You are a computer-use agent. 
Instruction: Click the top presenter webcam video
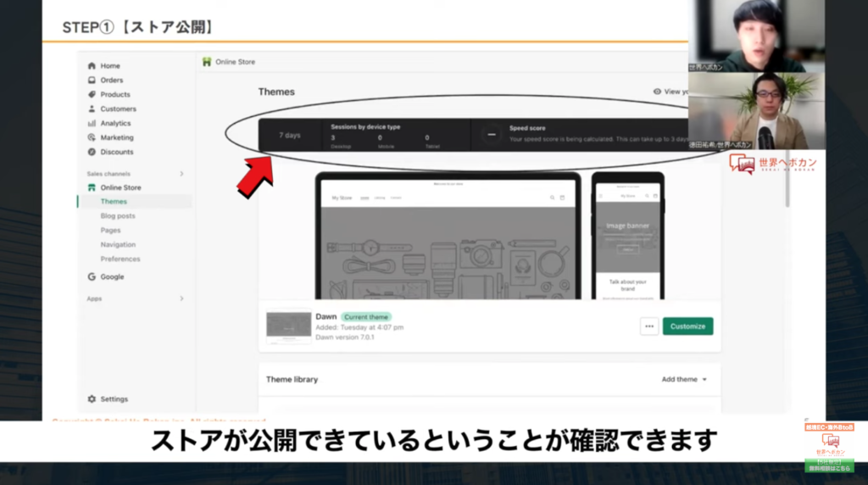(x=757, y=36)
